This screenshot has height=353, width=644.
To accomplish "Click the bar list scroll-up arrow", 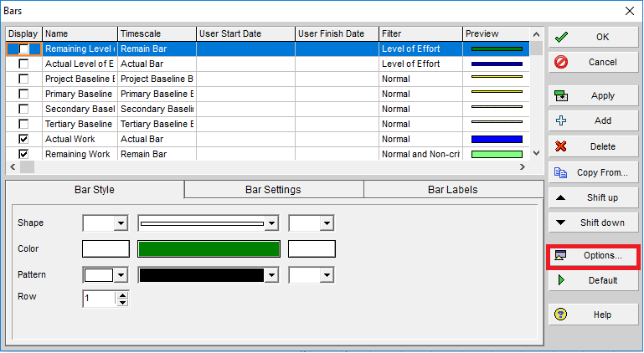I will [536, 34].
